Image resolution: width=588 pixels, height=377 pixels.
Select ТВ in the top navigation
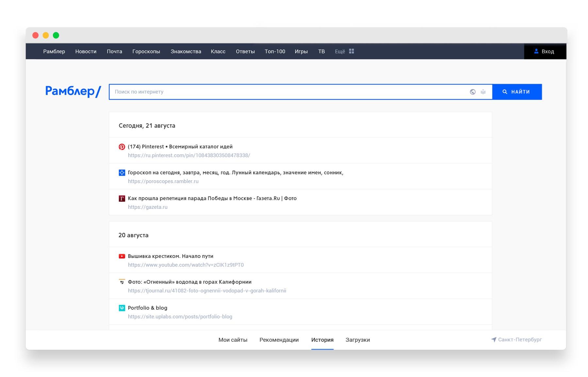coord(321,51)
